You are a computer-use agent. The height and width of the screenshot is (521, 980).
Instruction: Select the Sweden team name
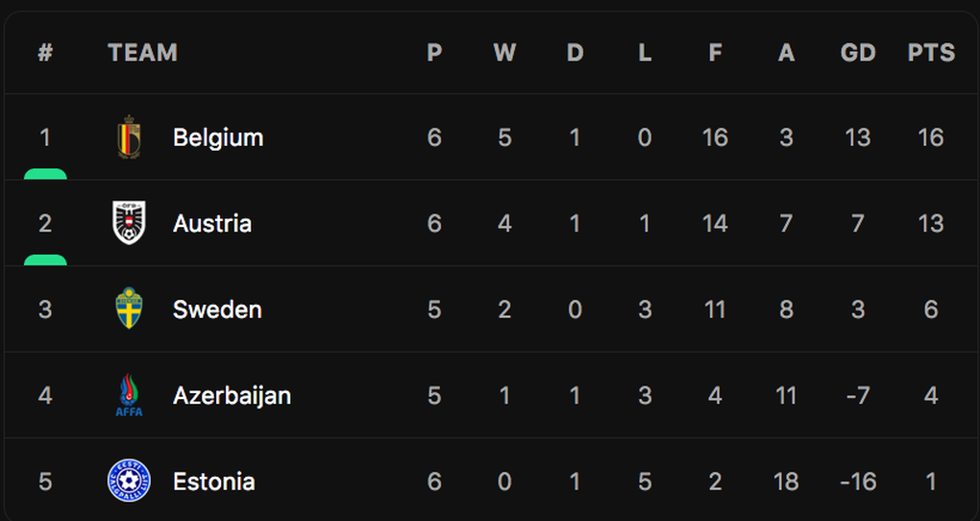pos(217,310)
